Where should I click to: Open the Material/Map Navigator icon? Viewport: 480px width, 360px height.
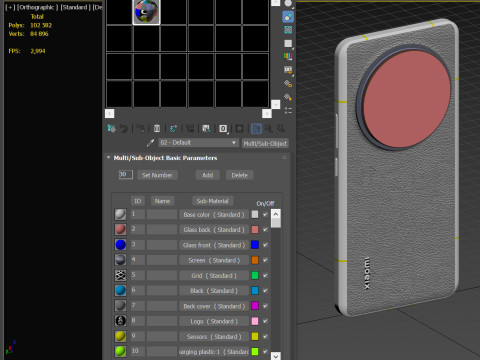(288, 110)
